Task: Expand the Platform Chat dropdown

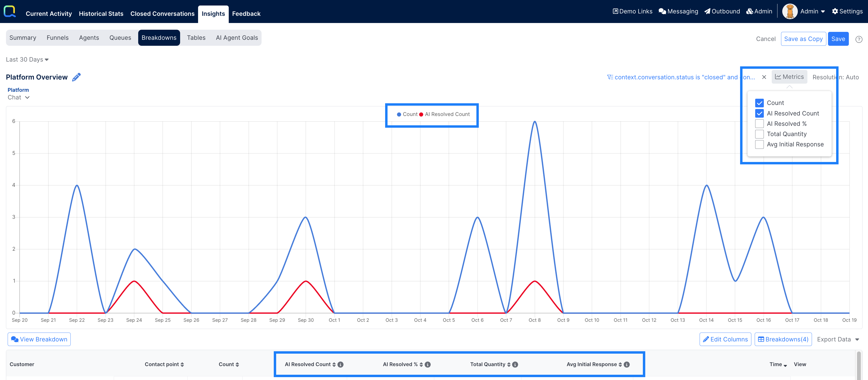Action: [x=18, y=98]
